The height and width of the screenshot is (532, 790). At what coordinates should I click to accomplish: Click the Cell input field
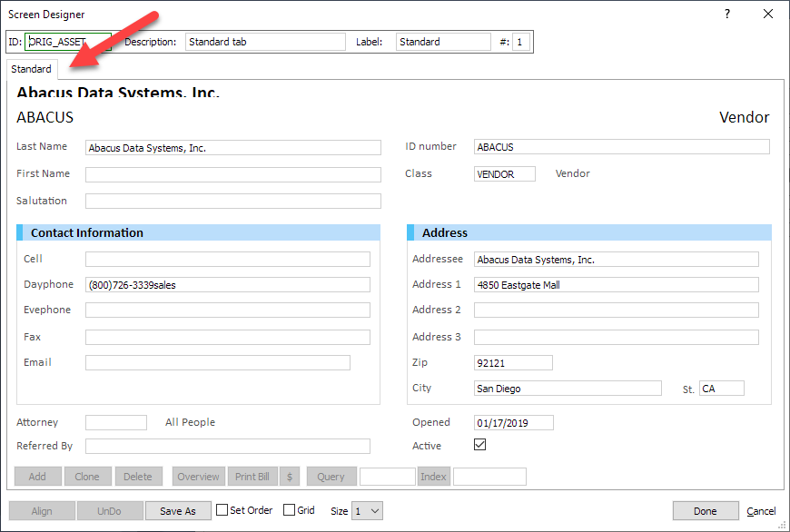coord(228,260)
